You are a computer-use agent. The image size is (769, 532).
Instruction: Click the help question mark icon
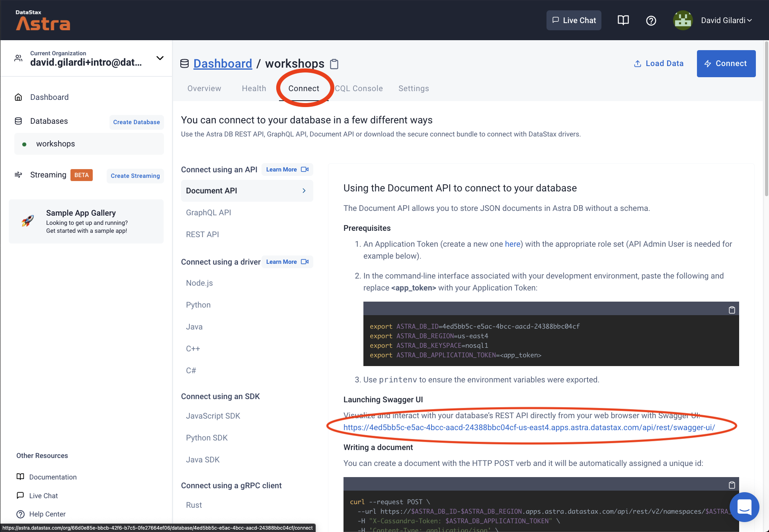tap(651, 20)
